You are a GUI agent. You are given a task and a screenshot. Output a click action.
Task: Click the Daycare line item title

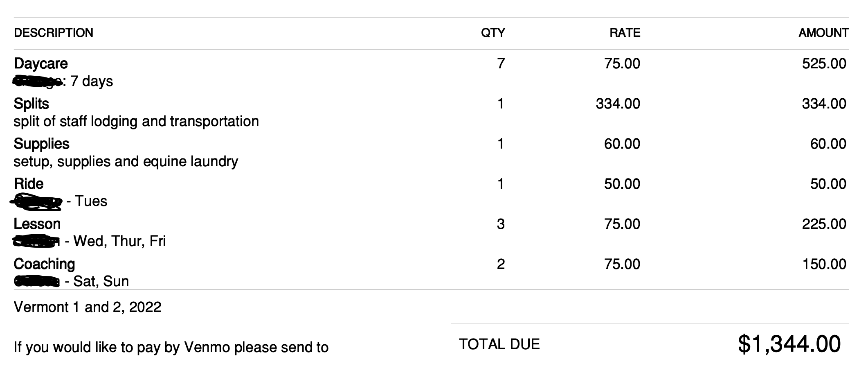[x=40, y=63]
